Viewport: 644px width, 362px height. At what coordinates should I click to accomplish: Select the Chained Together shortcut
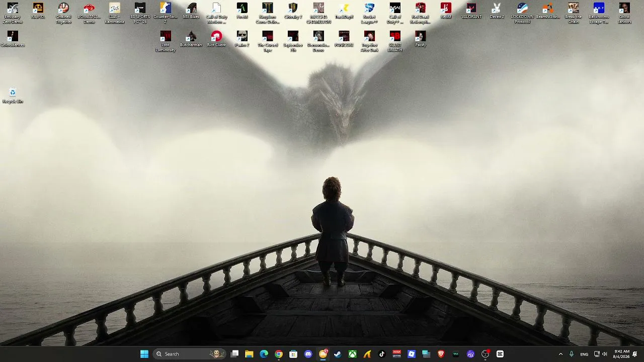(63, 13)
